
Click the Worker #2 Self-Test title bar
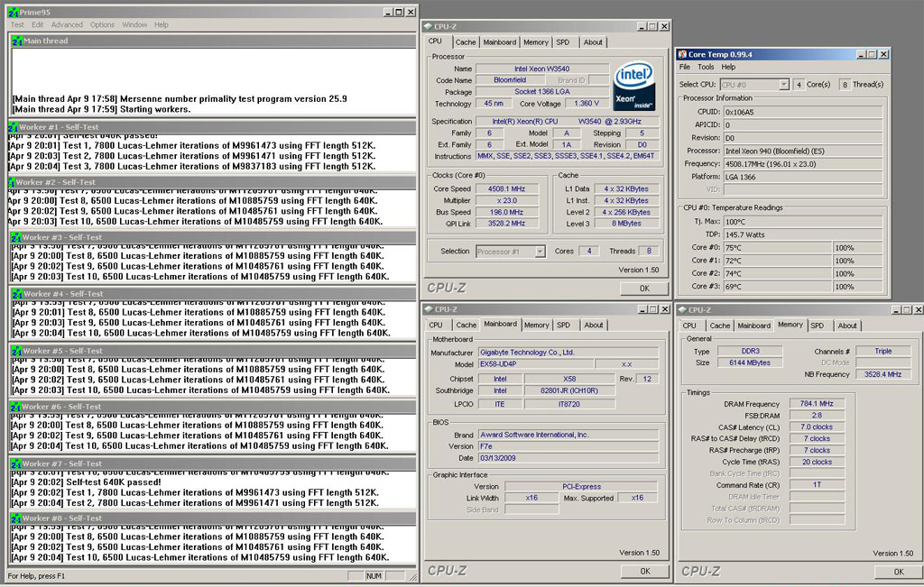click(x=212, y=182)
